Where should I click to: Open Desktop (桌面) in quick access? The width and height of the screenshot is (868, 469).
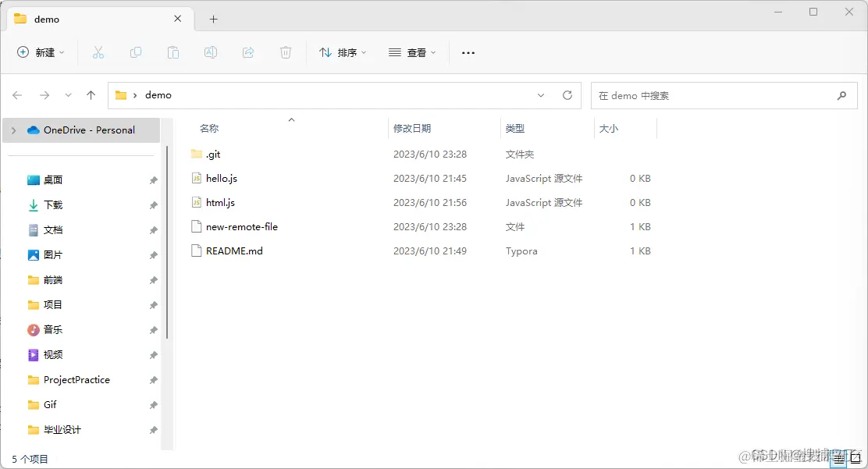[52, 180]
